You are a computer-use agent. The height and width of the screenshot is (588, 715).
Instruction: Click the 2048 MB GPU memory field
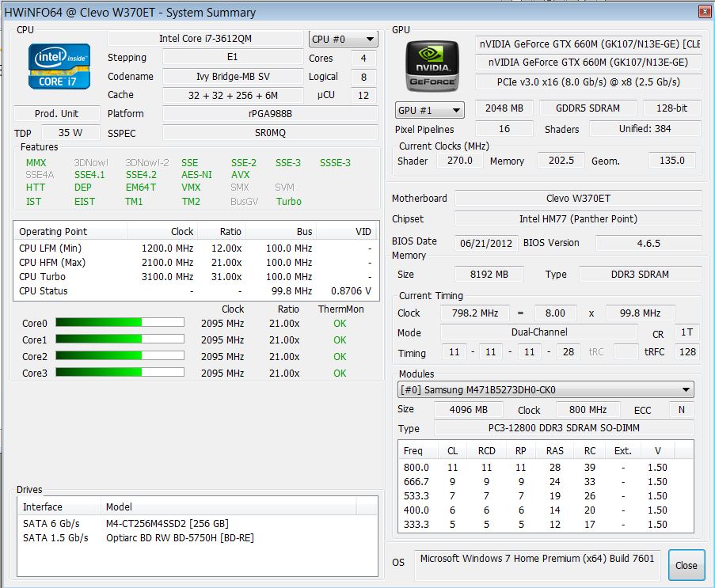coord(504,108)
